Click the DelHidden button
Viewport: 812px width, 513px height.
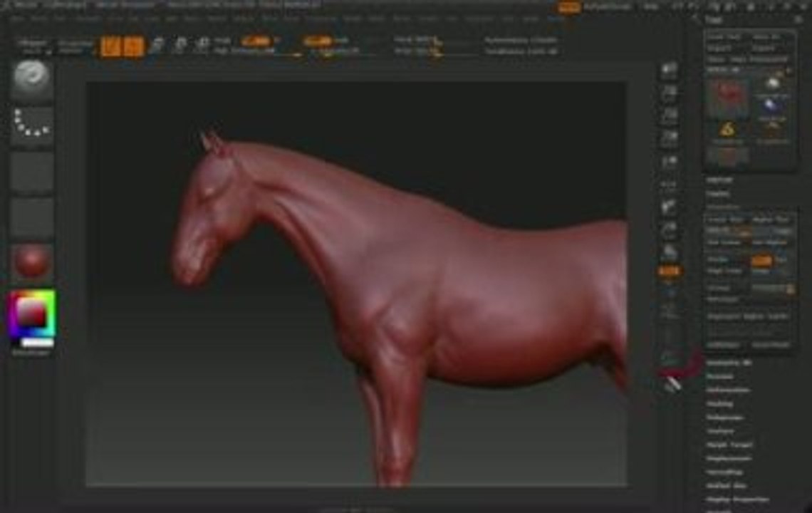[724, 345]
